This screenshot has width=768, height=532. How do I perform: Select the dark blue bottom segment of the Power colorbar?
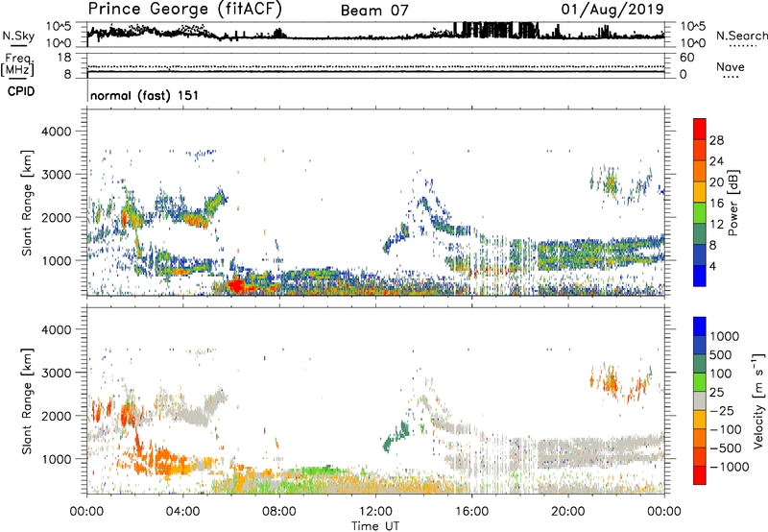[x=700, y=276]
